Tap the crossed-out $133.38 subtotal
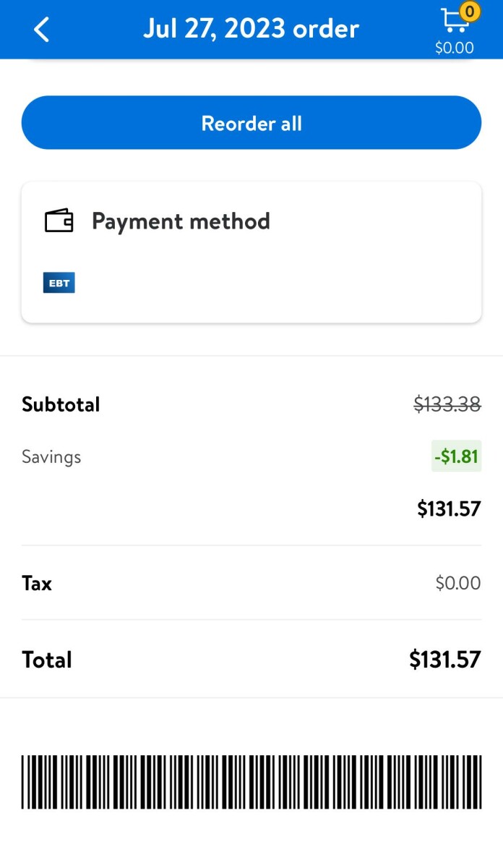503x868 pixels. [x=447, y=404]
